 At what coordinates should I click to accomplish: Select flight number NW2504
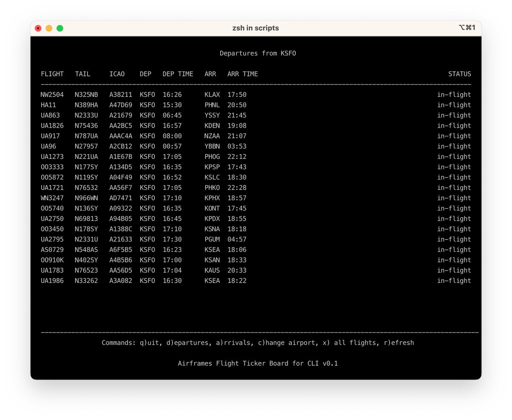52,95
